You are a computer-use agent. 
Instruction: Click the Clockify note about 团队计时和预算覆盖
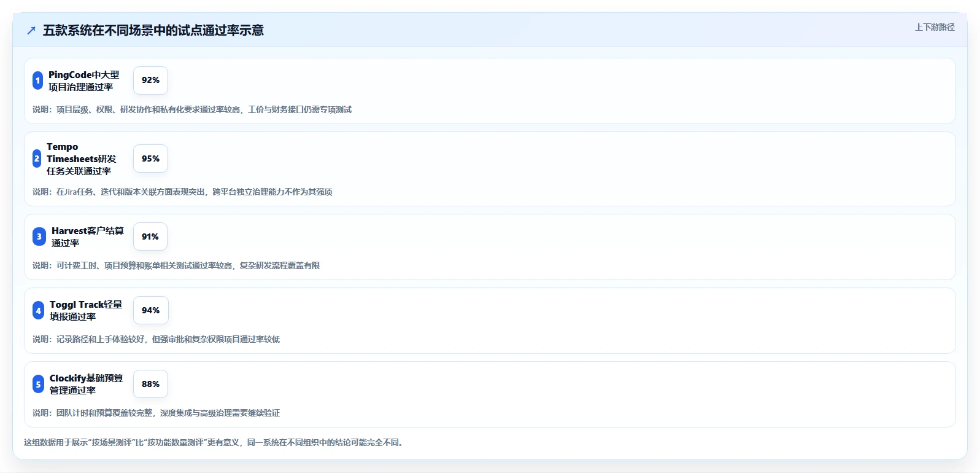click(156, 413)
